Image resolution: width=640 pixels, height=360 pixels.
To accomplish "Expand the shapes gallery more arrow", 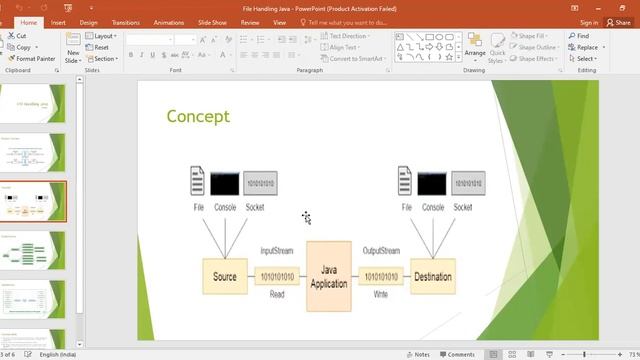I will pos(458,58).
